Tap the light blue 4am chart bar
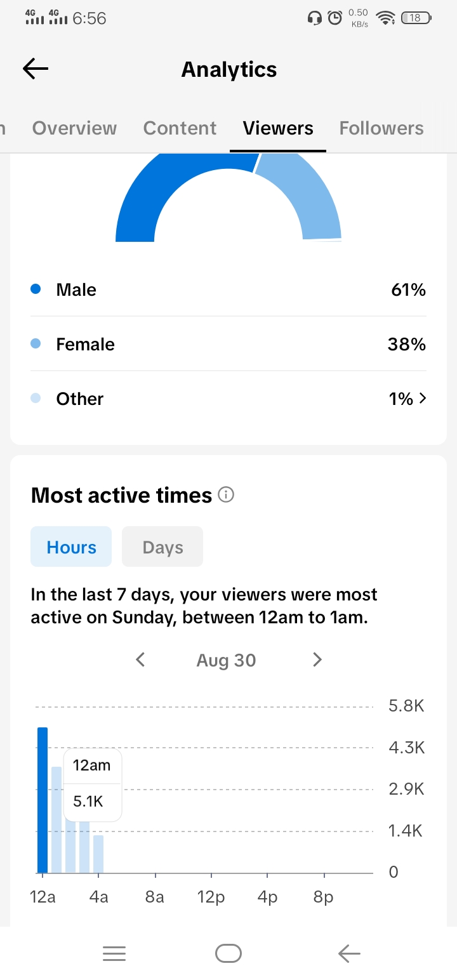The width and height of the screenshot is (457, 980). 98,854
